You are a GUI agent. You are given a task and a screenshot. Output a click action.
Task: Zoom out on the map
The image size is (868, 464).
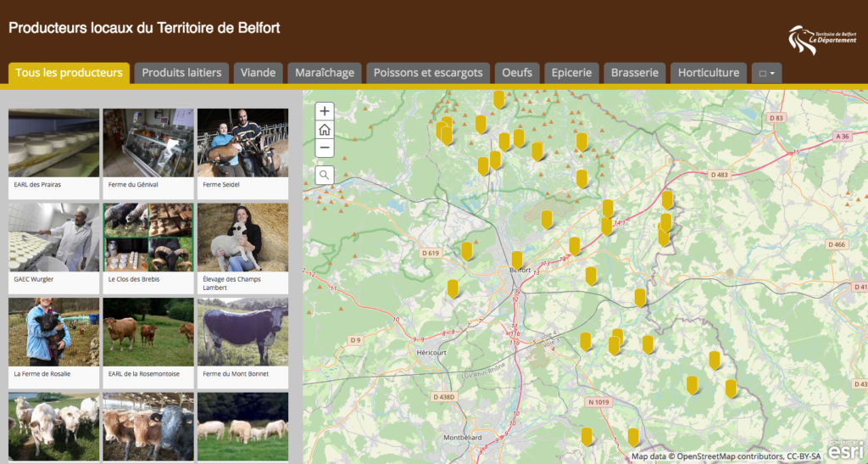pyautogui.click(x=325, y=148)
